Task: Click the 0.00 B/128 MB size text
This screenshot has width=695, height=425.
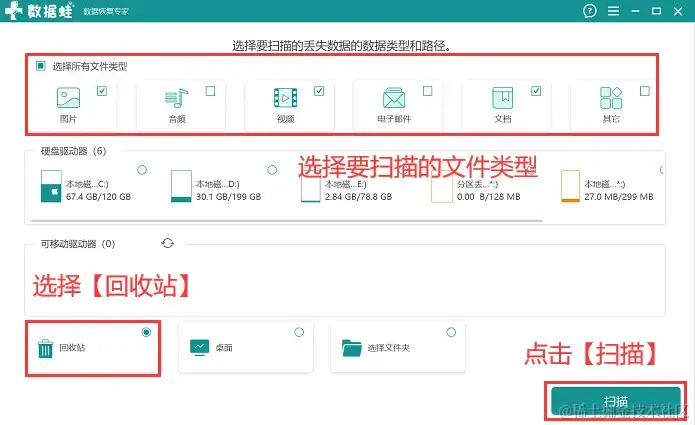Action: [488, 197]
